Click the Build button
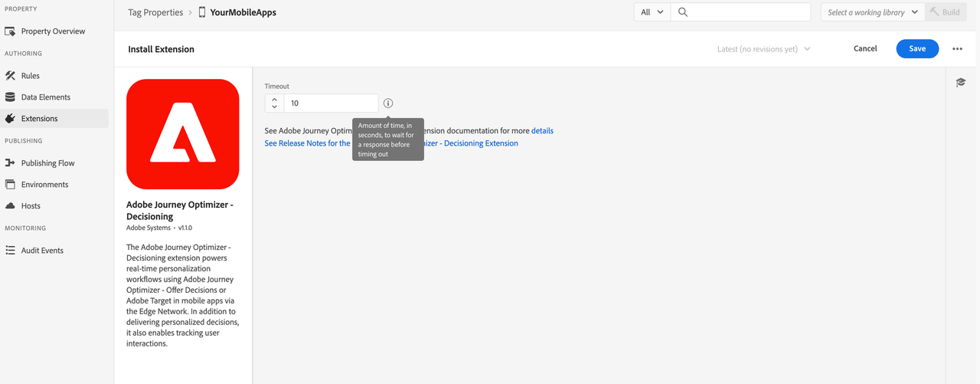This screenshot has height=384, width=980. (946, 12)
